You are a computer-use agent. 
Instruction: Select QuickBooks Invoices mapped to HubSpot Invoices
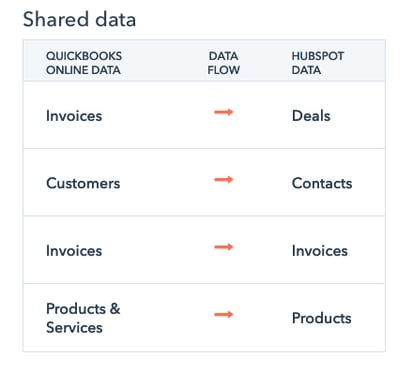click(x=74, y=251)
